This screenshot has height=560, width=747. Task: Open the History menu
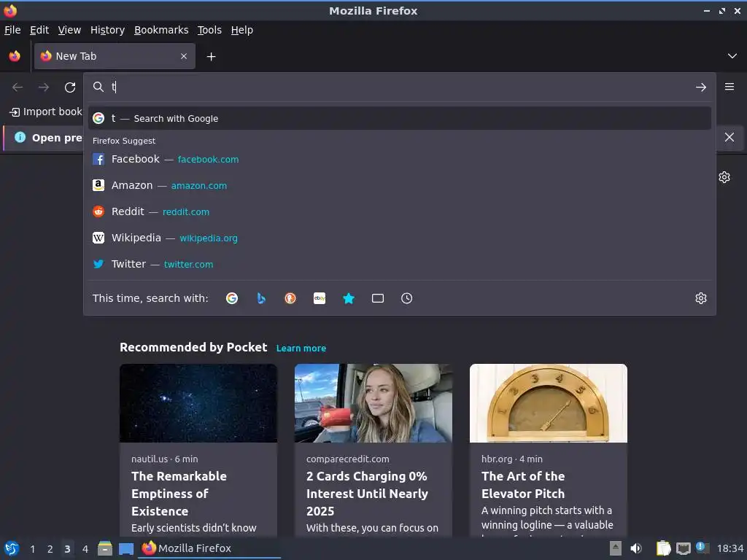coord(107,30)
